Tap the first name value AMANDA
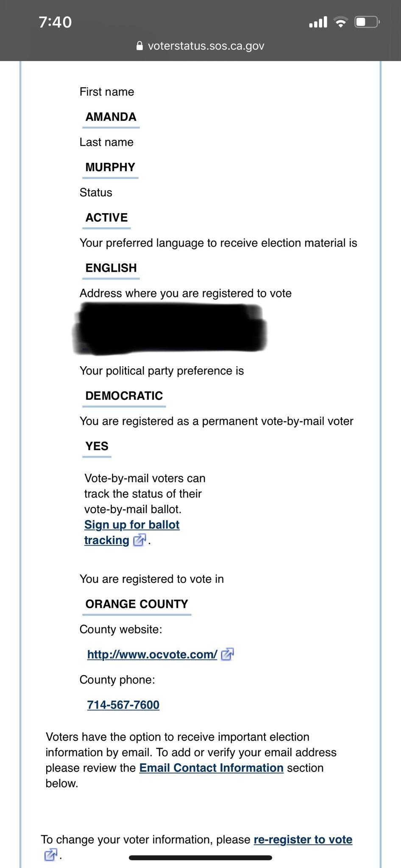The image size is (401, 868). coord(111,117)
